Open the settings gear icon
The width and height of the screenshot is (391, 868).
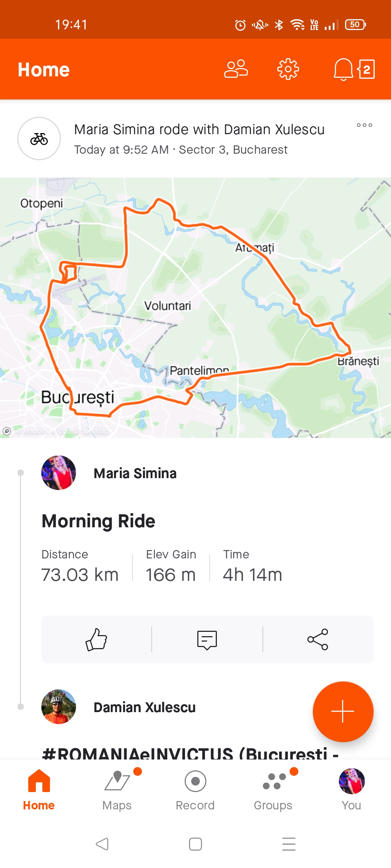tap(288, 69)
